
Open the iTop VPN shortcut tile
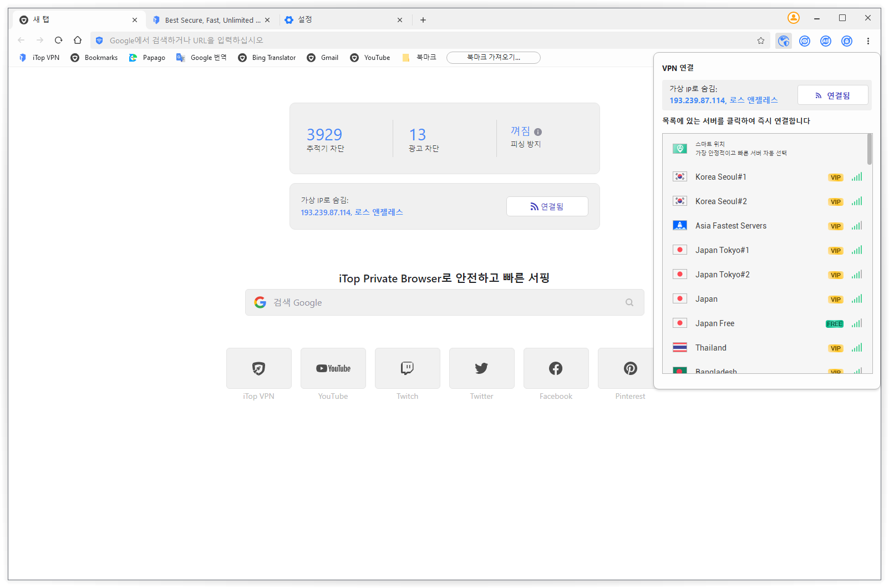tap(258, 368)
